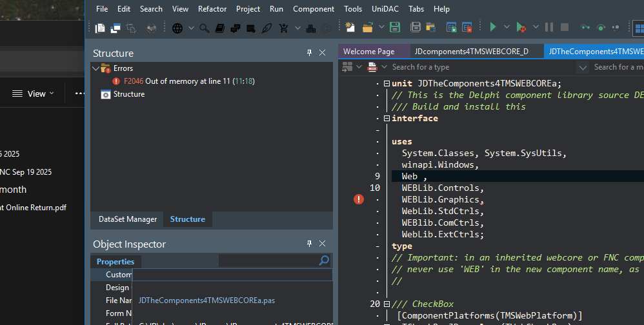Click the red error marker in gutter

click(359, 200)
